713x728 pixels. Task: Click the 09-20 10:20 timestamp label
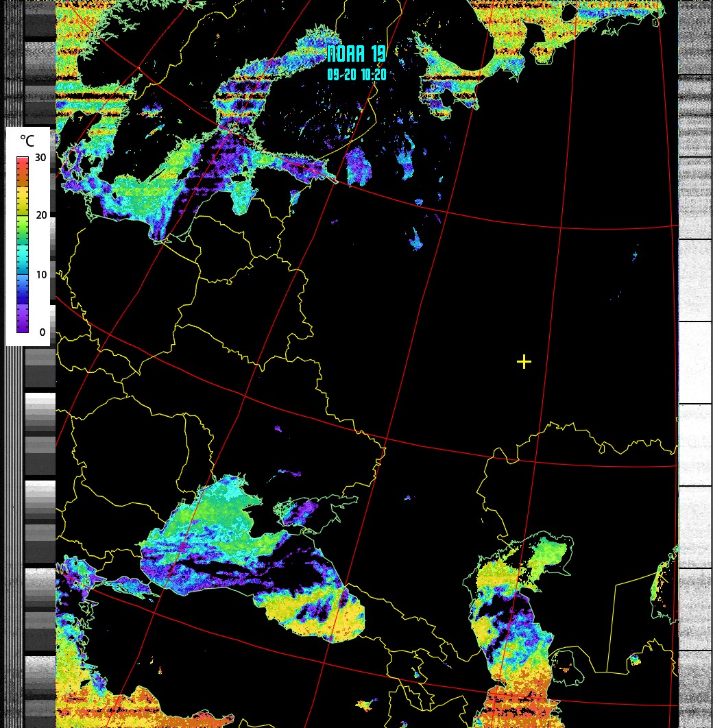pyautogui.click(x=356, y=75)
